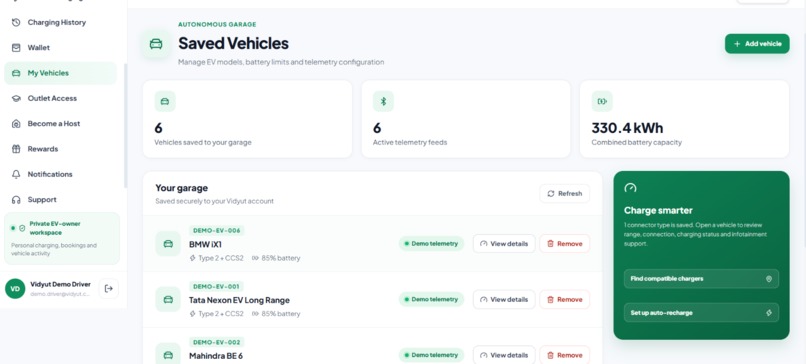
Task: Click the Outlet Access icon
Action: point(16,98)
